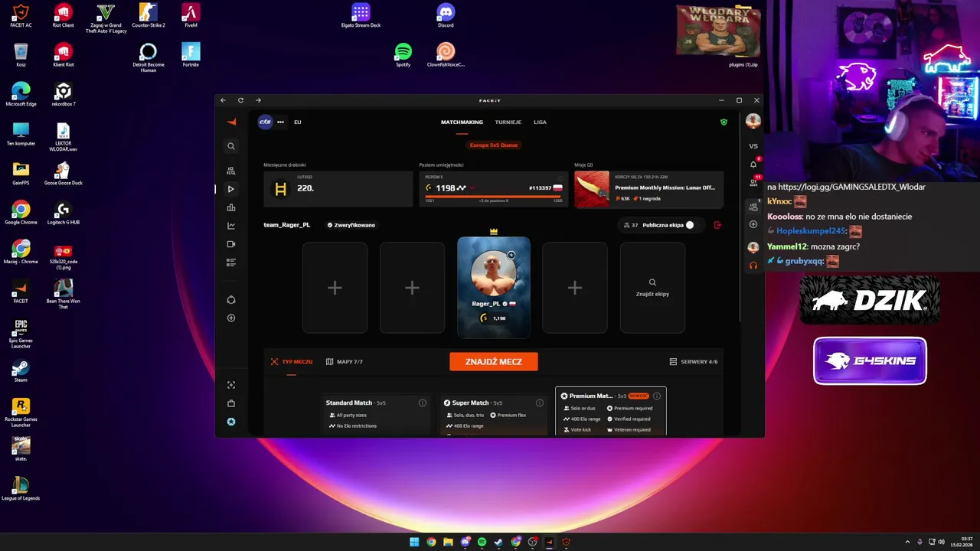The width and height of the screenshot is (980, 551).
Task: Click the orange headset icon in right sidebar
Action: [x=753, y=266]
